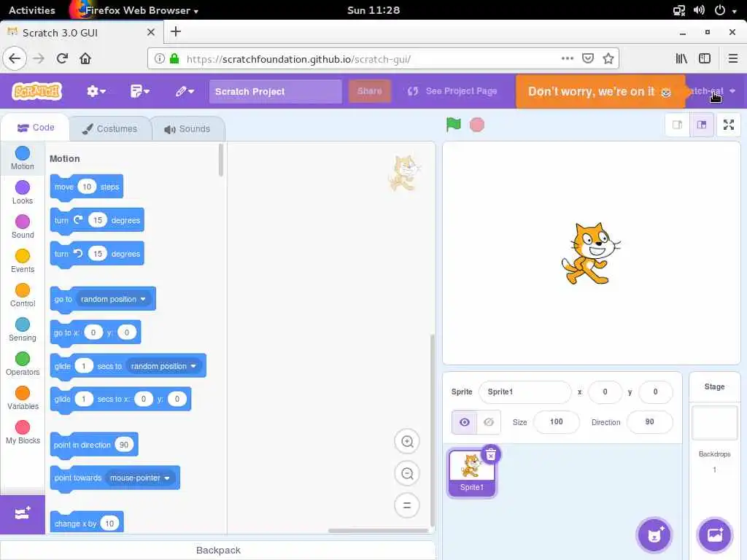Image resolution: width=747 pixels, height=560 pixels.
Task: Hide sprite with crossed-eye icon
Action: (x=489, y=422)
